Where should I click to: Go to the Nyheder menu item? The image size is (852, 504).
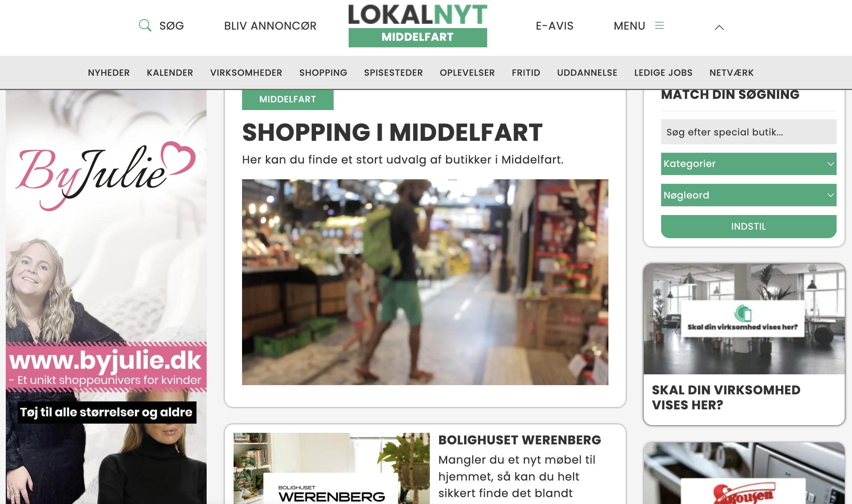109,73
